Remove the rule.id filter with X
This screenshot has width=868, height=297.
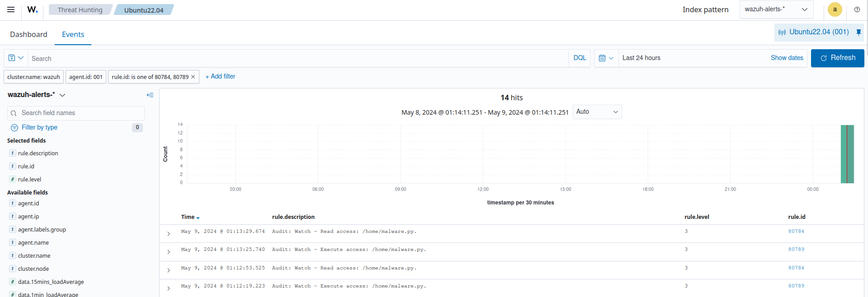tap(193, 77)
